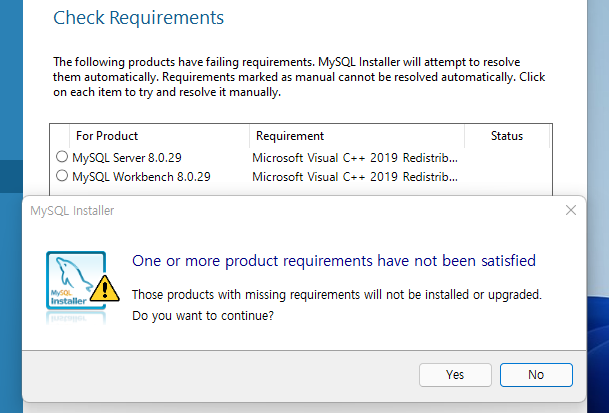This screenshot has height=413, width=609.
Task: Click the Check Requirements heading
Action: tap(138, 18)
